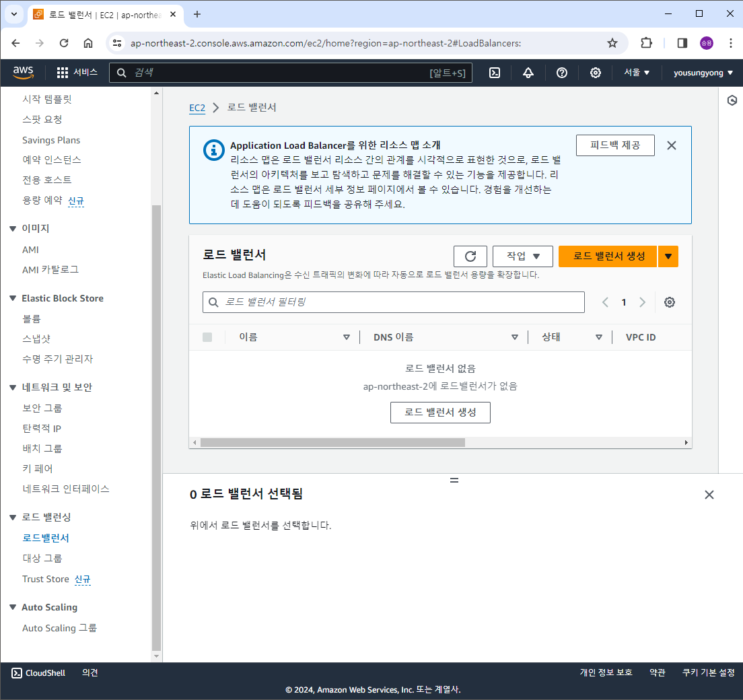Screen dimensions: 743x700
Task: Sort by the 상태 column arrow
Action: click(599, 337)
